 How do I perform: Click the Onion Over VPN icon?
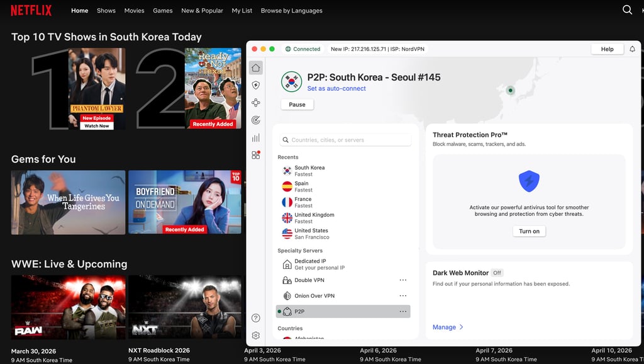point(287,296)
